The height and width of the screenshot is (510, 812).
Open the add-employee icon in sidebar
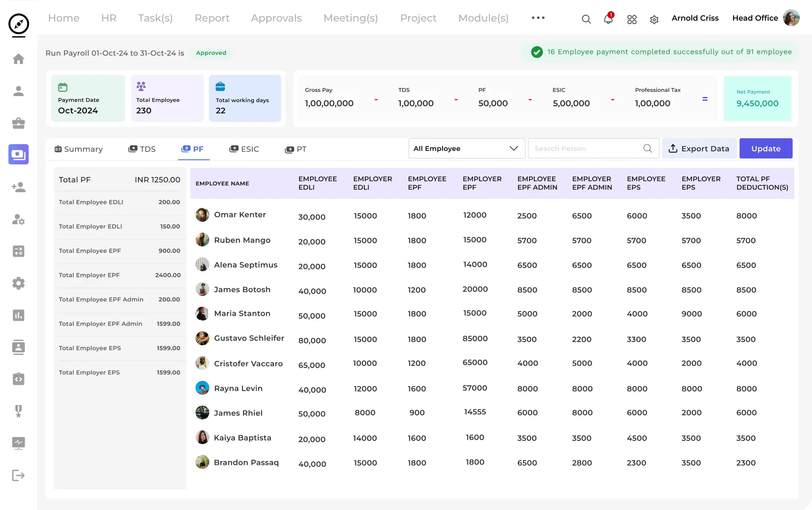click(x=19, y=187)
